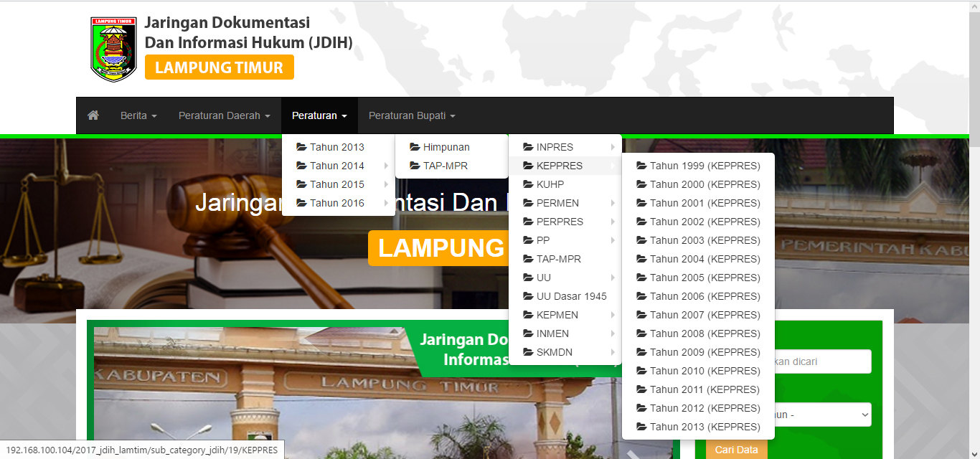
Task: Choose Tahun 2000 (KEPPRES)
Action: click(x=698, y=184)
